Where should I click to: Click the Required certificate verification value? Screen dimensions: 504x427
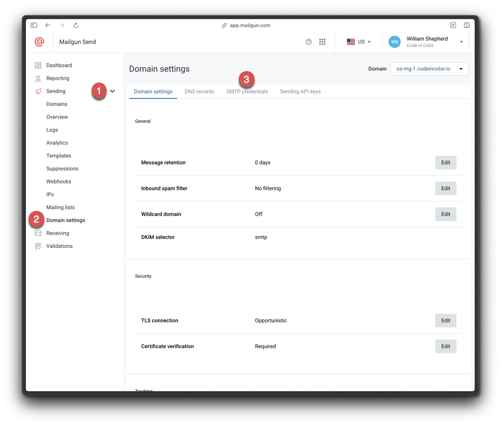(x=265, y=346)
